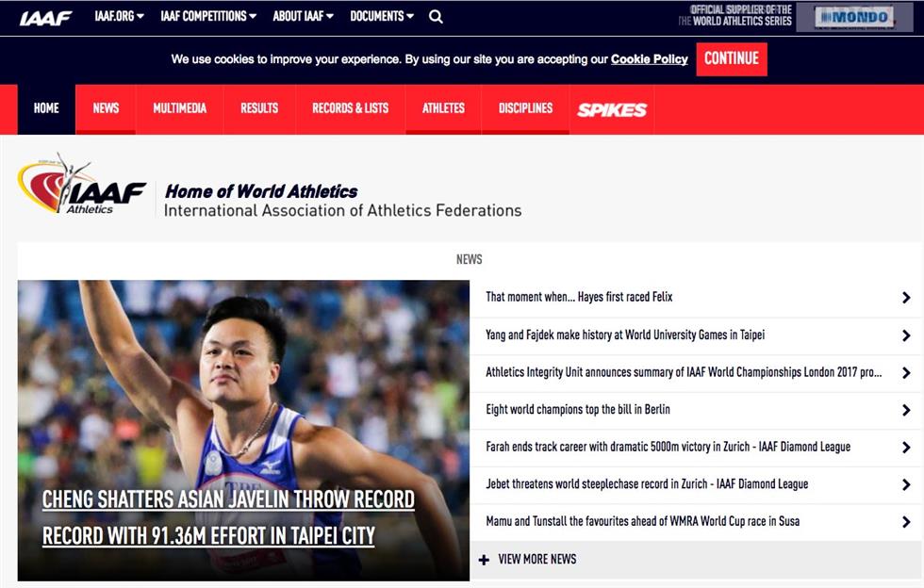Viewport: 924px width, 588px height.
Task: Click the search magnifier icon
Action: click(x=436, y=17)
